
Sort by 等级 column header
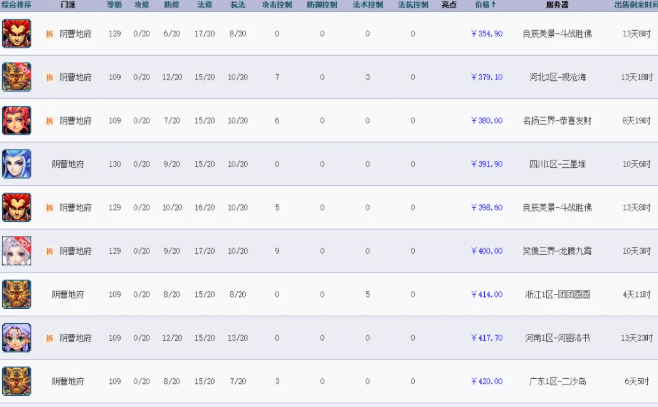(x=114, y=5)
